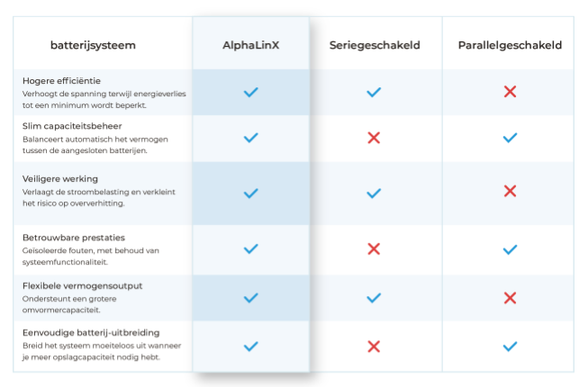Click Seriegeschakeld red cross for Betrouwbare prestaties
The width and height of the screenshot is (588, 387).
click(375, 248)
